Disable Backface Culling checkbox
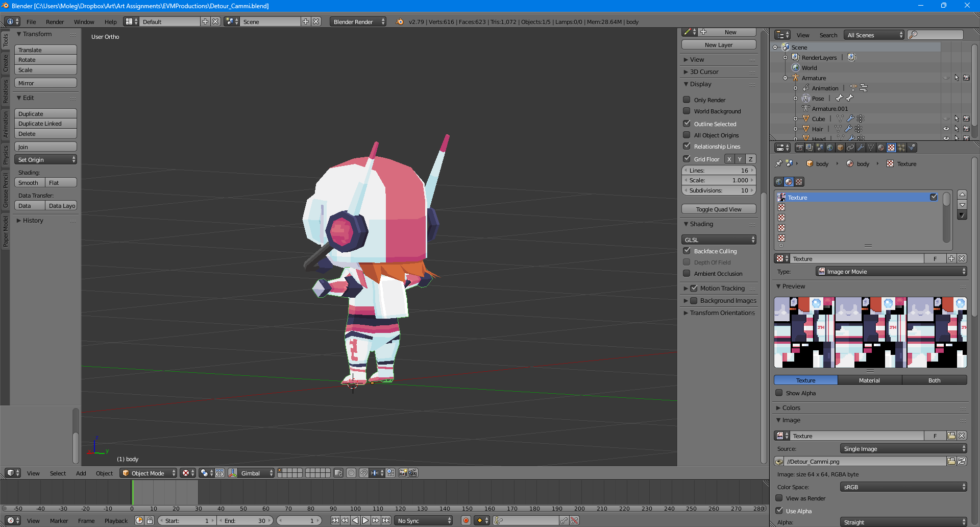This screenshot has height=527, width=980. pos(687,251)
